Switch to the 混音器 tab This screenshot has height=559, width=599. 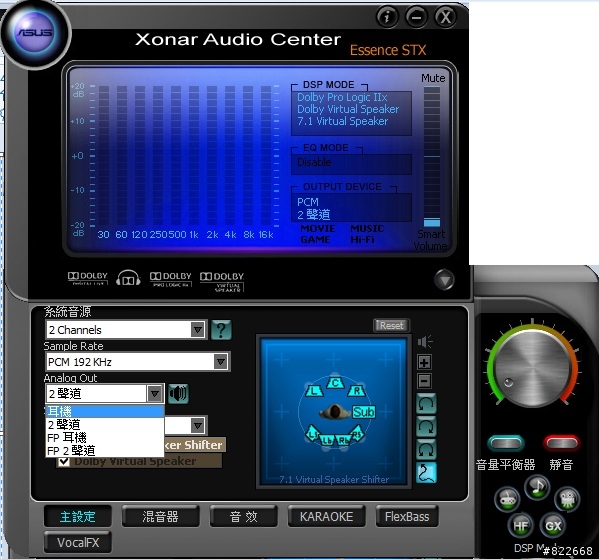click(x=160, y=516)
